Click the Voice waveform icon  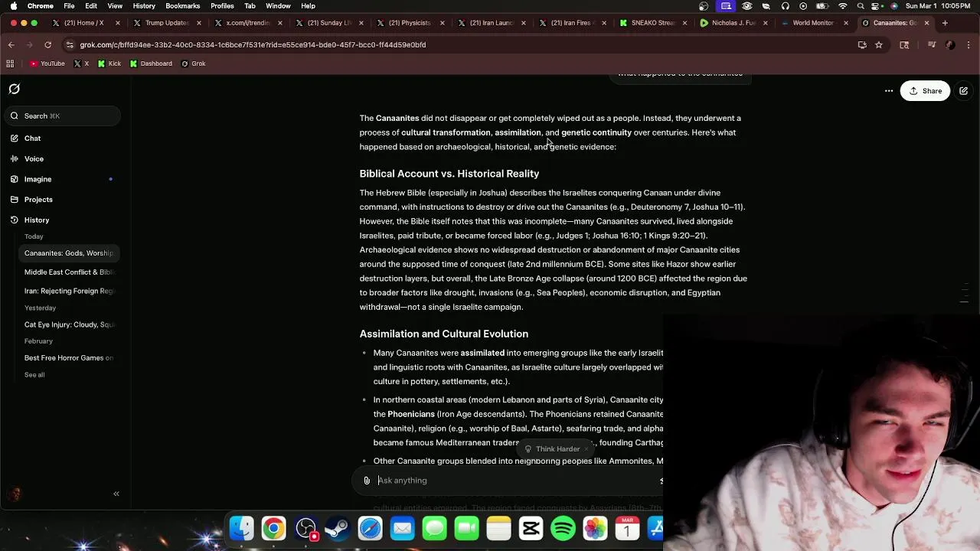[x=14, y=158]
